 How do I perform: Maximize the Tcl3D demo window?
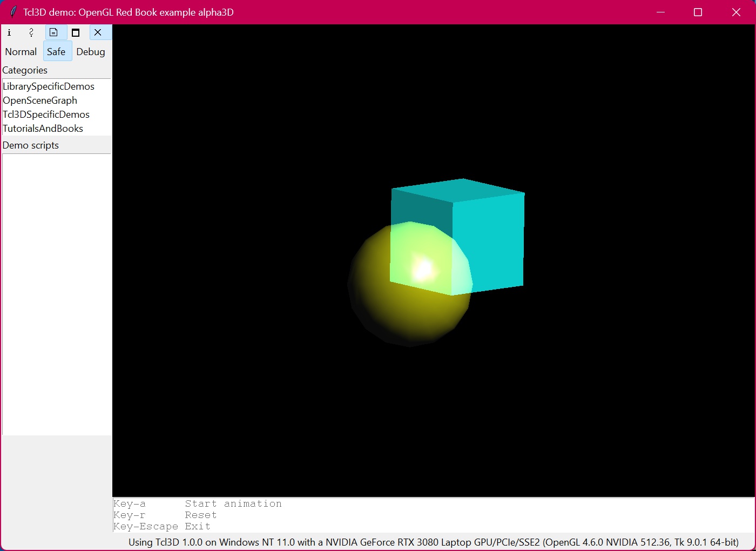(x=698, y=12)
